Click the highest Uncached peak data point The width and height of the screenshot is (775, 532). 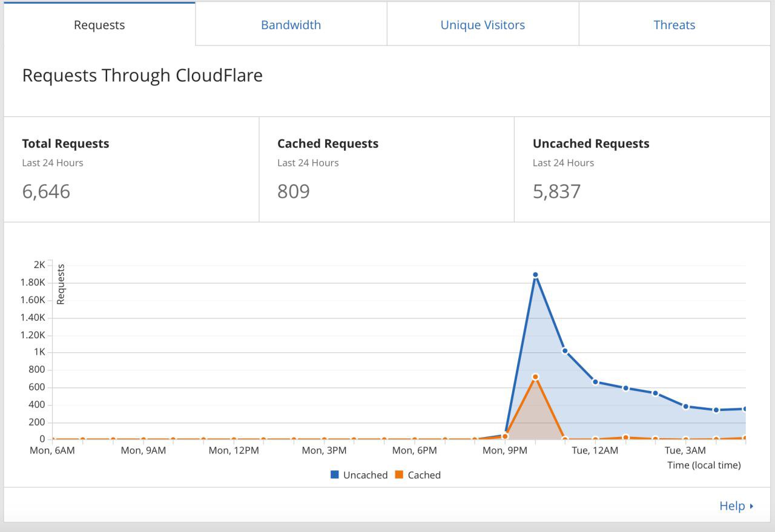535,275
